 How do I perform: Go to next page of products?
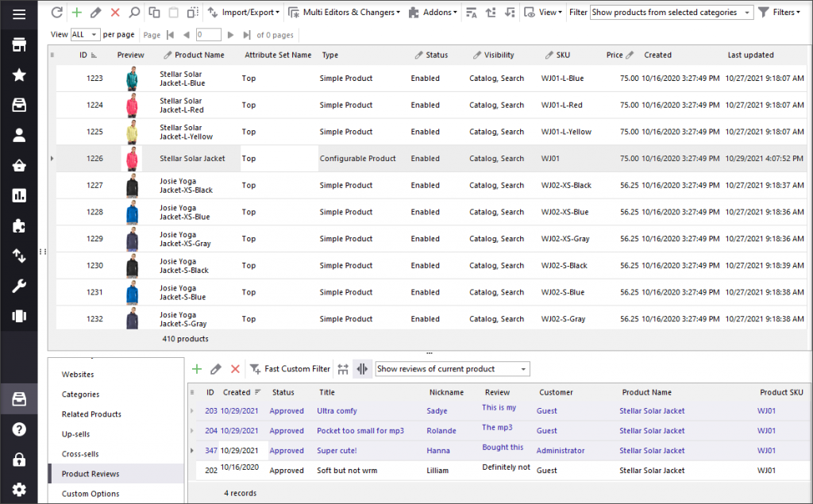(x=231, y=35)
